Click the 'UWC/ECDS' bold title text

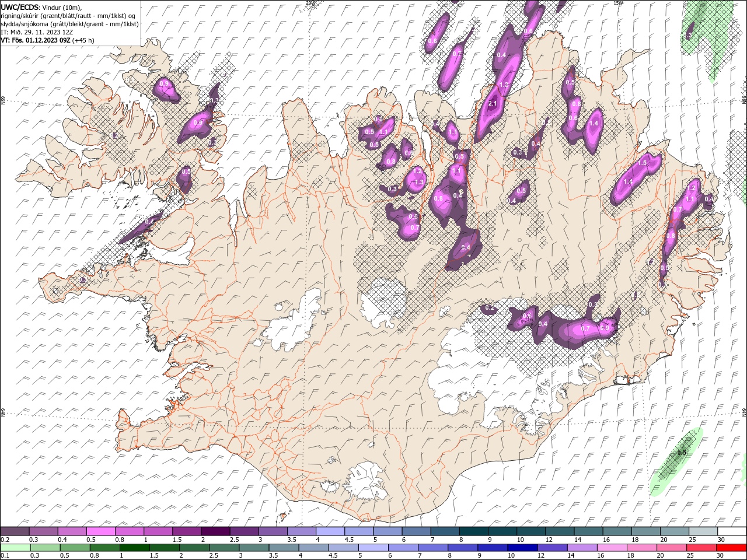[20, 6]
